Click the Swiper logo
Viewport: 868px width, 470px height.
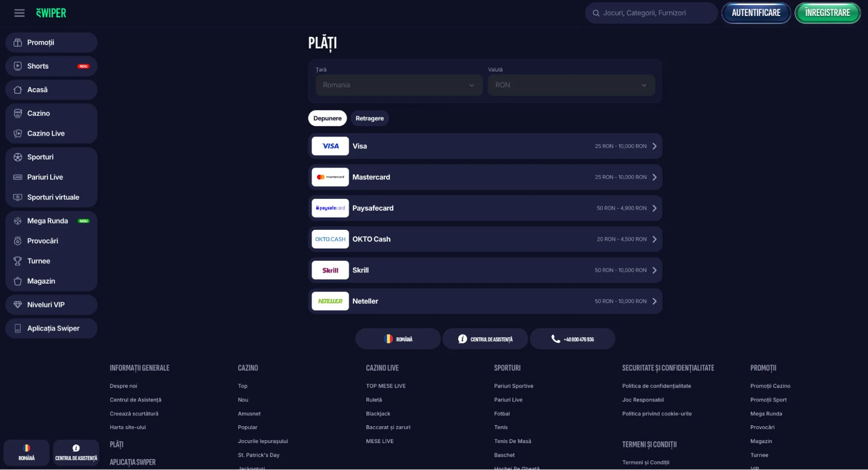pyautogui.click(x=51, y=13)
